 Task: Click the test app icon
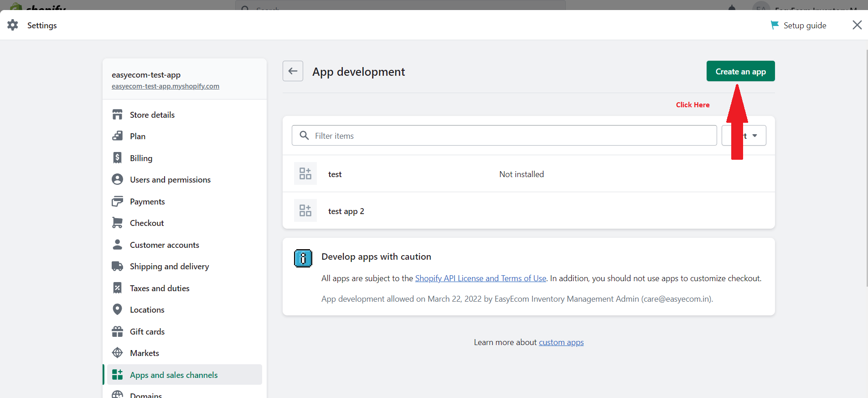305,173
